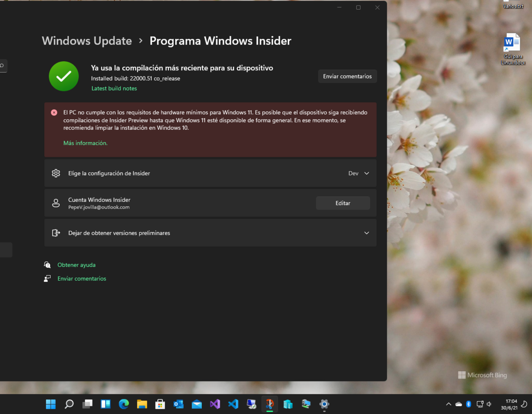The image size is (532, 414).
Task: Maximize the Settings window
Action: pyautogui.click(x=358, y=7)
